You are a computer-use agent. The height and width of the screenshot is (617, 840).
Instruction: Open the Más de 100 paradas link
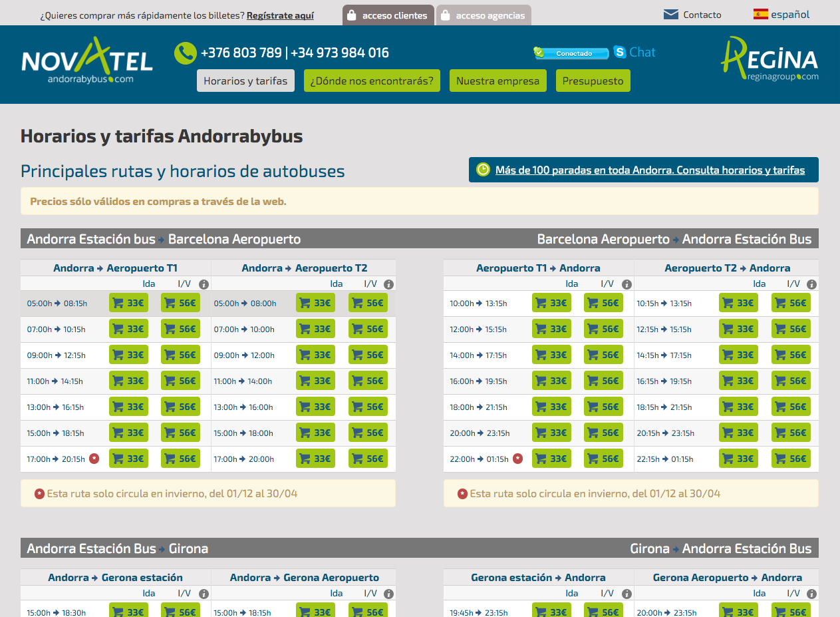click(x=650, y=170)
